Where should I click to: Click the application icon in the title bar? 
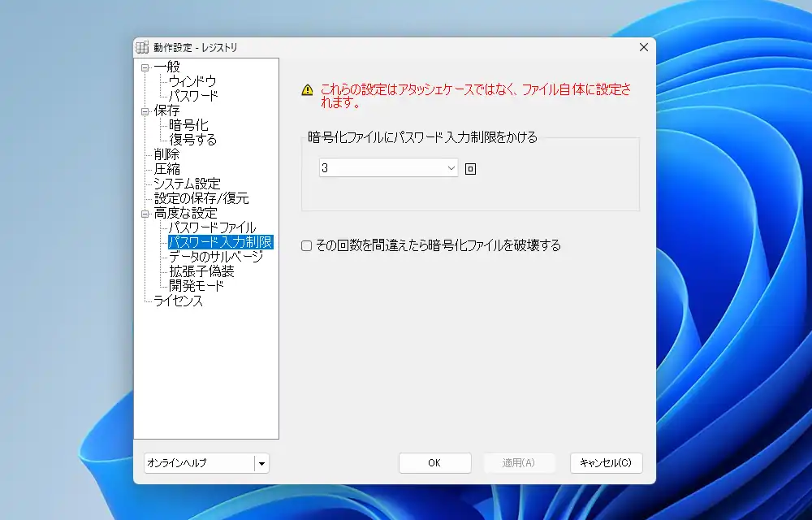tap(142, 47)
